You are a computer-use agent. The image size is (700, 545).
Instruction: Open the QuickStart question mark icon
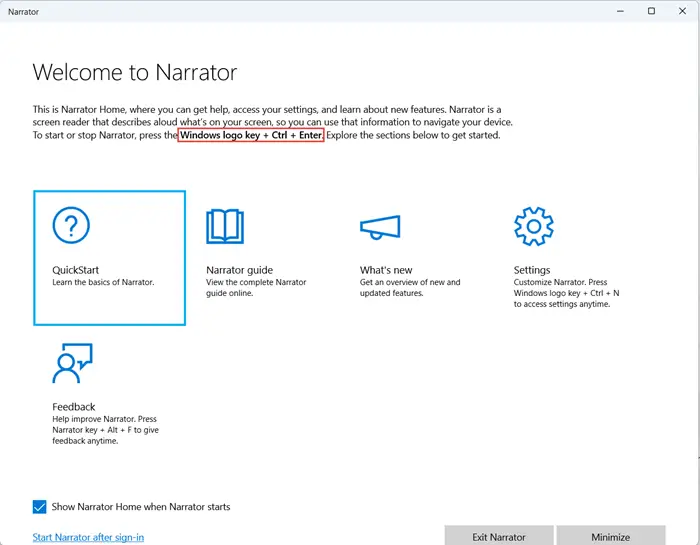(x=71, y=225)
